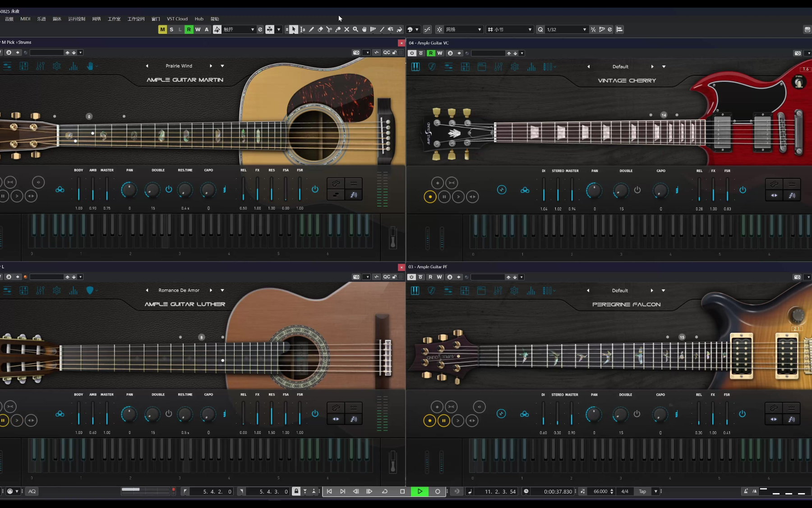Screen dimensions: 812x508
Task: Open the VST Cloud menu
Action: pyautogui.click(x=177, y=19)
